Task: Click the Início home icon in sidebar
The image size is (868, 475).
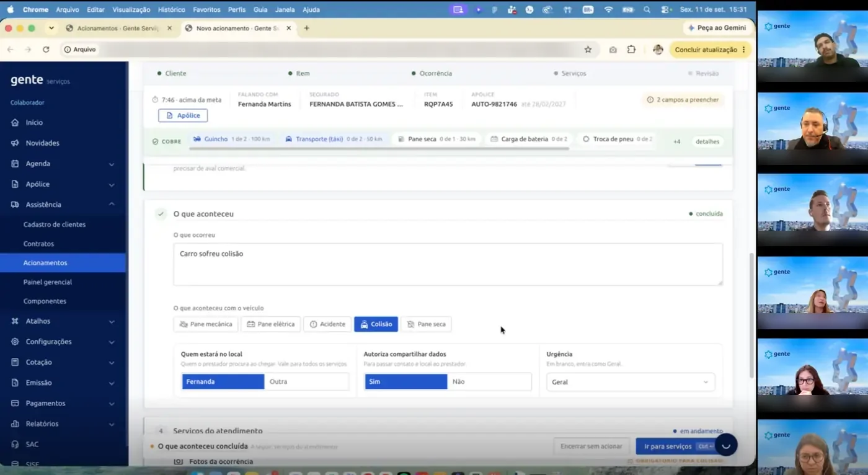Action: click(15, 123)
